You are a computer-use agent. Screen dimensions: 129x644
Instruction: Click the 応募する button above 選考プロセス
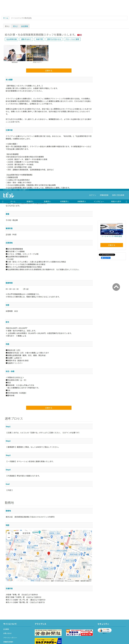click(x=49, y=408)
